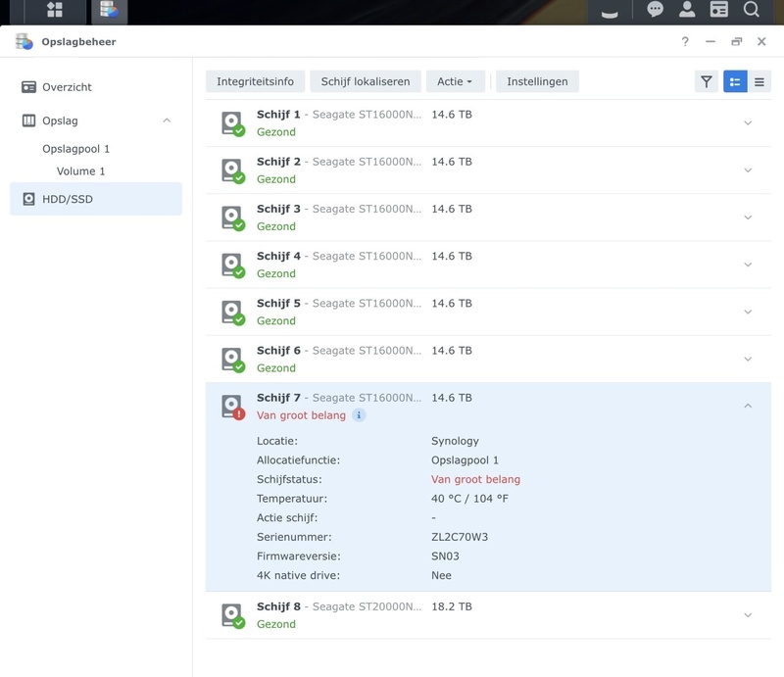
Task: Click the HDD/SSD sidebar drive icon
Action: pyautogui.click(x=29, y=199)
